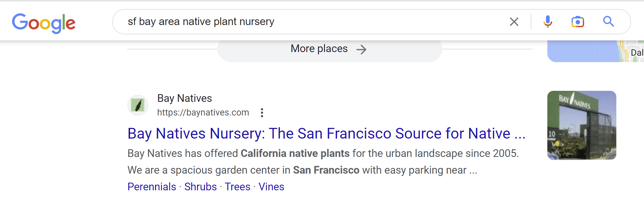The image size is (644, 199).
Task: Click the Bay Natives favicon
Action: click(138, 105)
